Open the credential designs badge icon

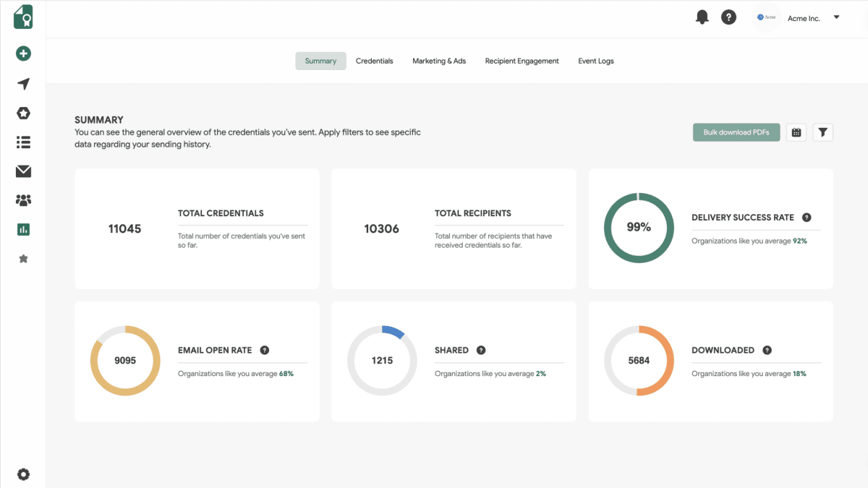tap(23, 113)
